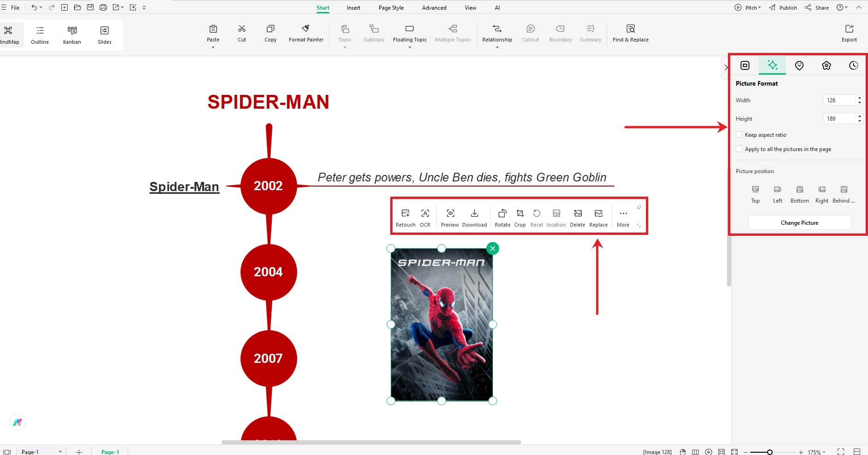Set picture position to Left
Image resolution: width=868 pixels, height=455 pixels.
pyautogui.click(x=777, y=194)
